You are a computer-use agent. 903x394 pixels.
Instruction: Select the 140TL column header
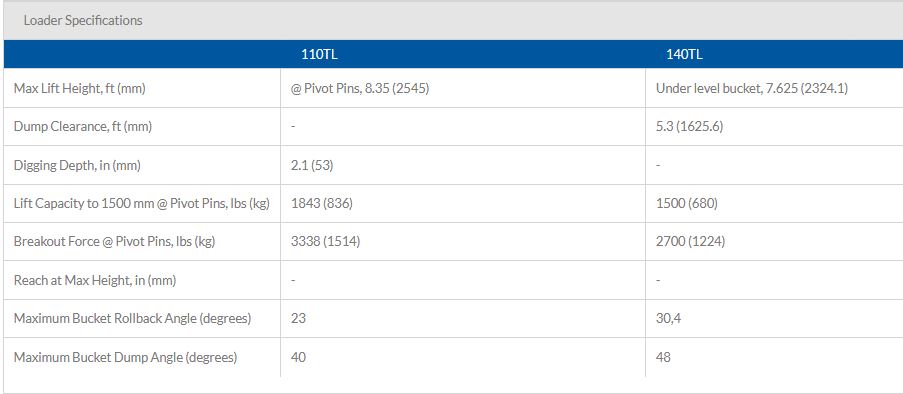point(684,55)
